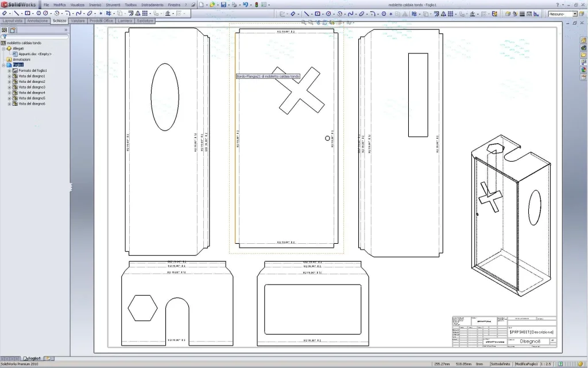This screenshot has width=588, height=368.
Task: Expand the feature tree panel chevron
Action: (x=66, y=30)
